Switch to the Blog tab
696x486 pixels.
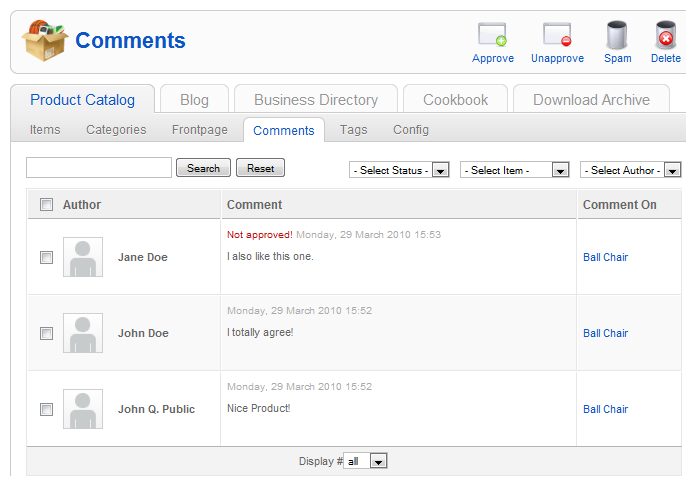click(194, 99)
